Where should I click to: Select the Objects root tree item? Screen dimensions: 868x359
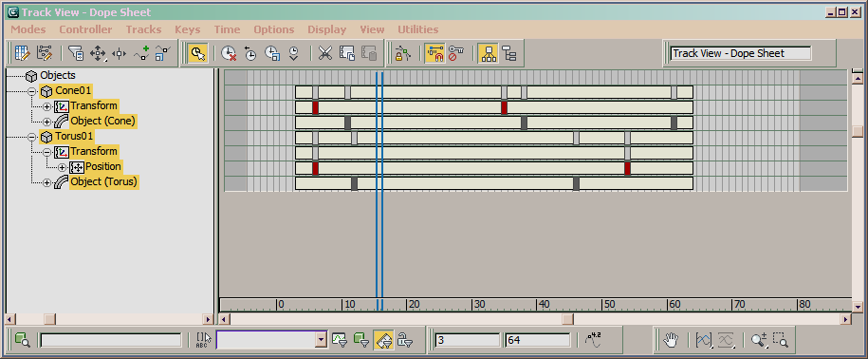pos(58,75)
